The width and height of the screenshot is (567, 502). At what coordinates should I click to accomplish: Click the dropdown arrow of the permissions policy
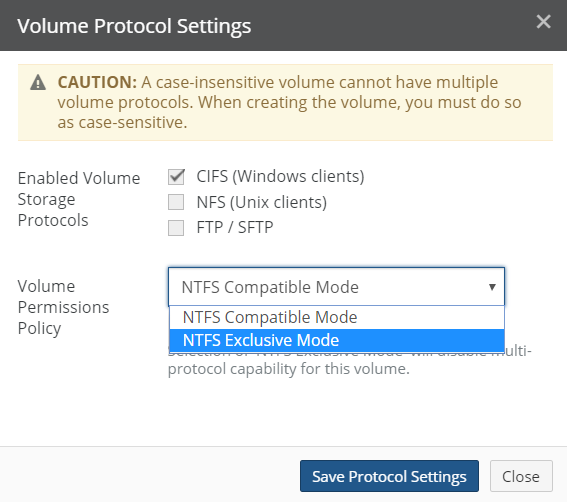[492, 287]
